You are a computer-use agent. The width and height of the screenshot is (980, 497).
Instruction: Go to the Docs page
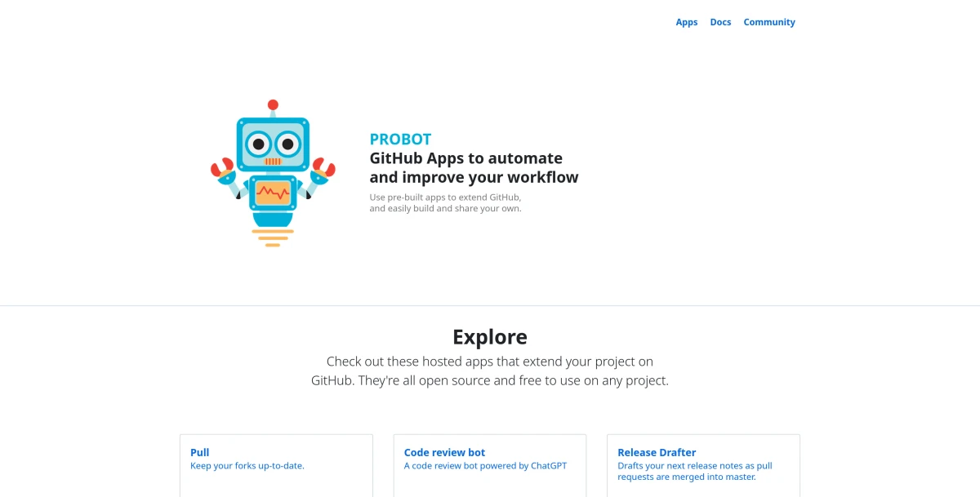pyautogui.click(x=720, y=22)
